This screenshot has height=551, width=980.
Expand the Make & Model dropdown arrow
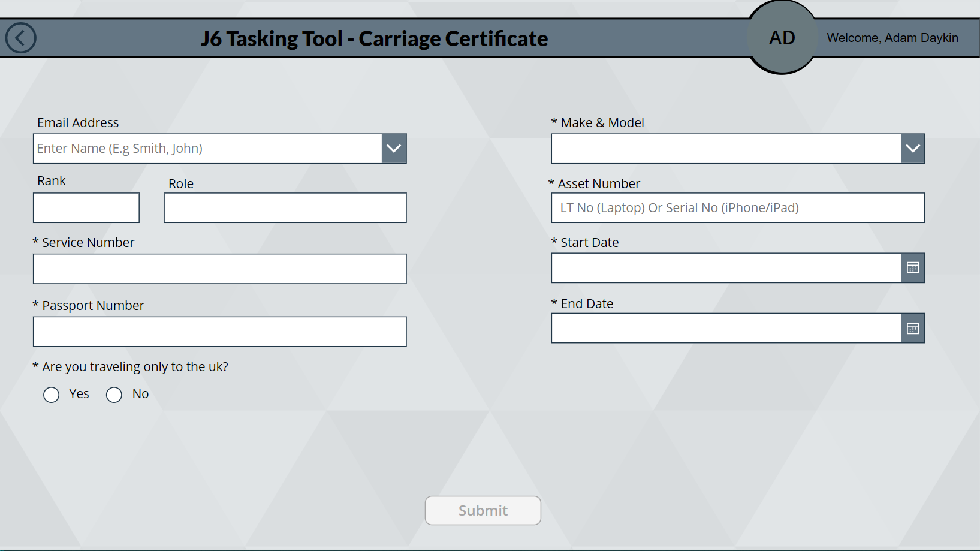pos(913,149)
